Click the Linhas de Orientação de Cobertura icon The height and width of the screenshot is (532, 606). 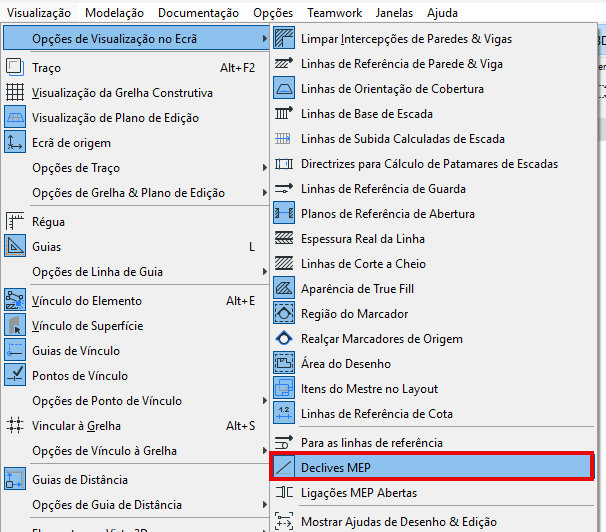[x=284, y=88]
